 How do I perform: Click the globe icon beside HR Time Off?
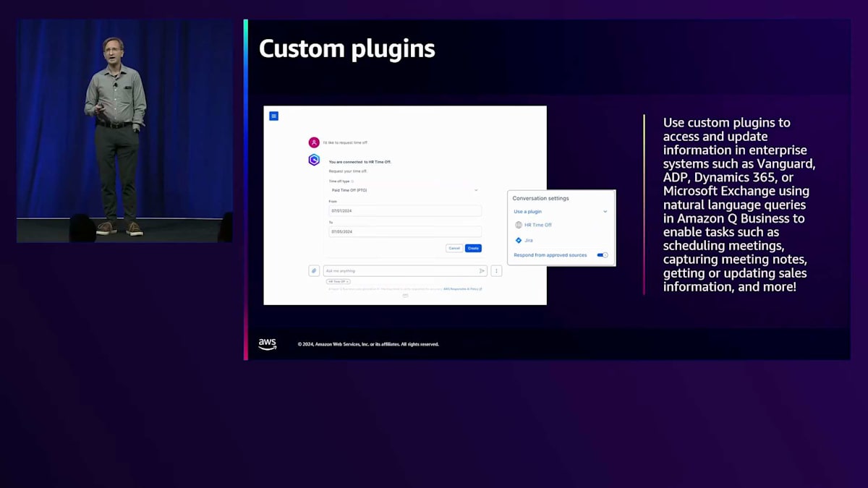[x=519, y=225]
